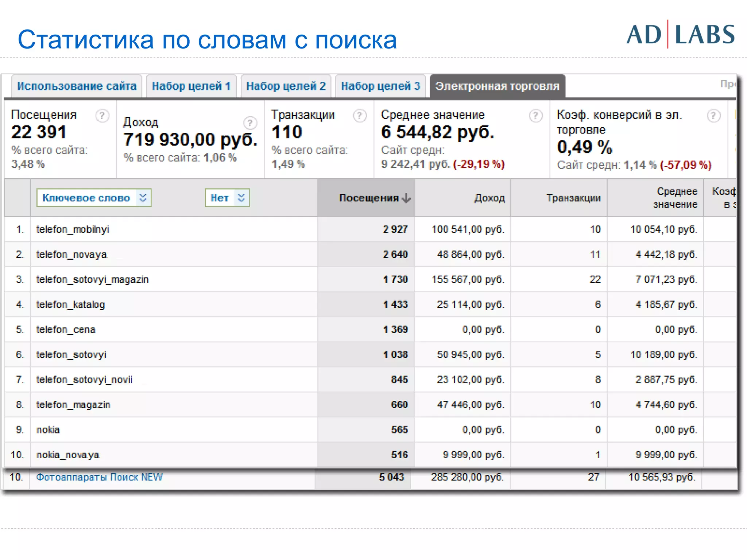Click average value 2 887,75 руб.
Viewport: 747px width, 560px height.
(666, 380)
